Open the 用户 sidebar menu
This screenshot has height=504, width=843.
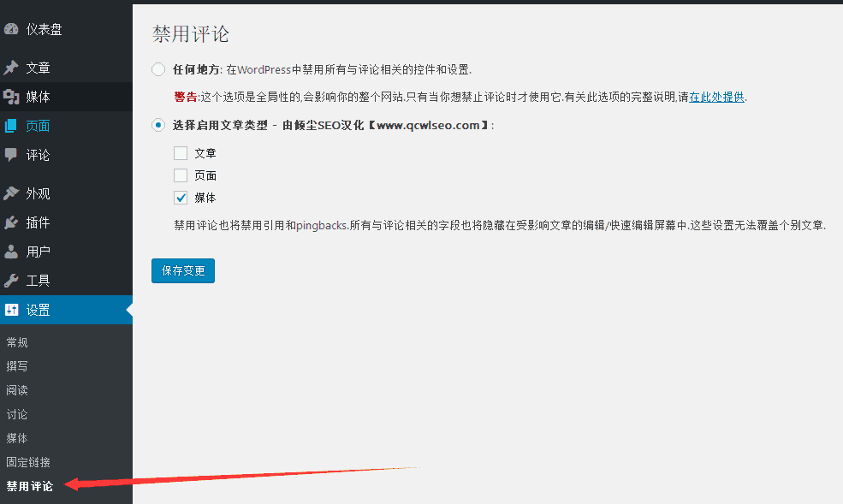click(66, 252)
